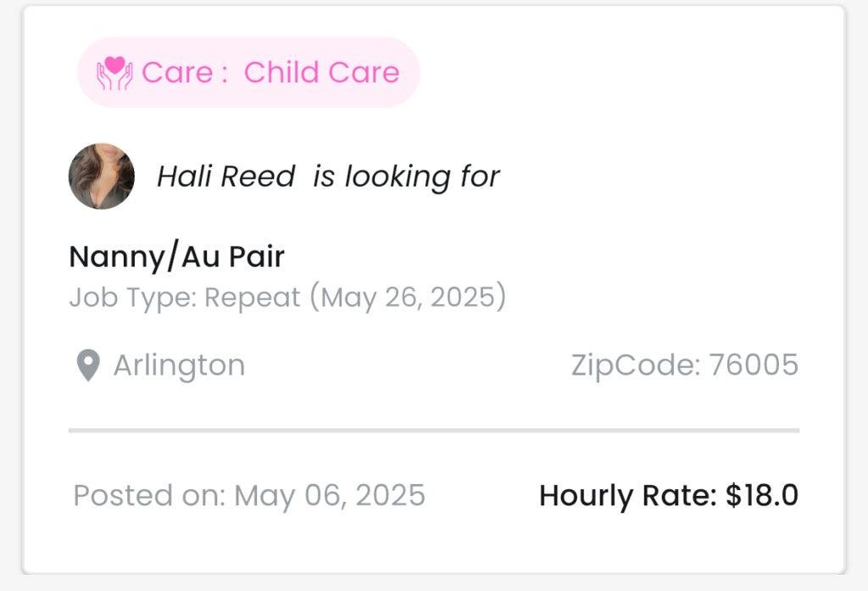
Task: Click the 76005 zip code number
Action: (x=754, y=365)
